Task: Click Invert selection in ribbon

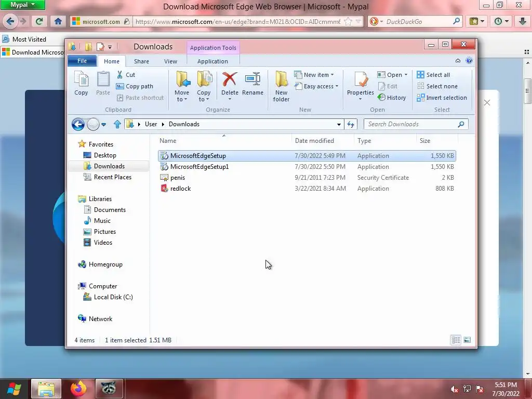Action: [x=442, y=98]
